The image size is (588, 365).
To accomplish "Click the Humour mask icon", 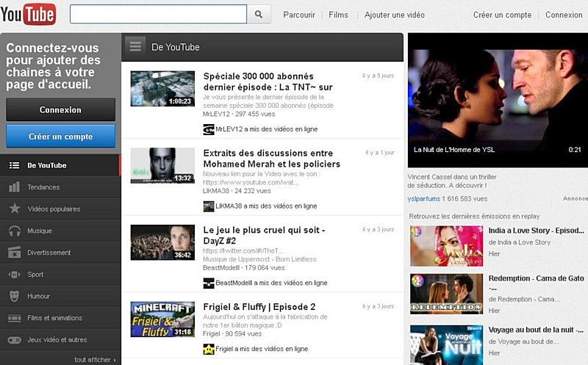I will [x=14, y=296].
